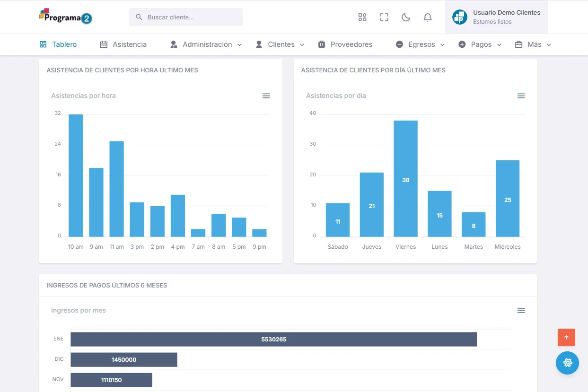This screenshot has width=588, height=392.
Task: Expand the Egresos dropdown menu
Action: tap(420, 44)
